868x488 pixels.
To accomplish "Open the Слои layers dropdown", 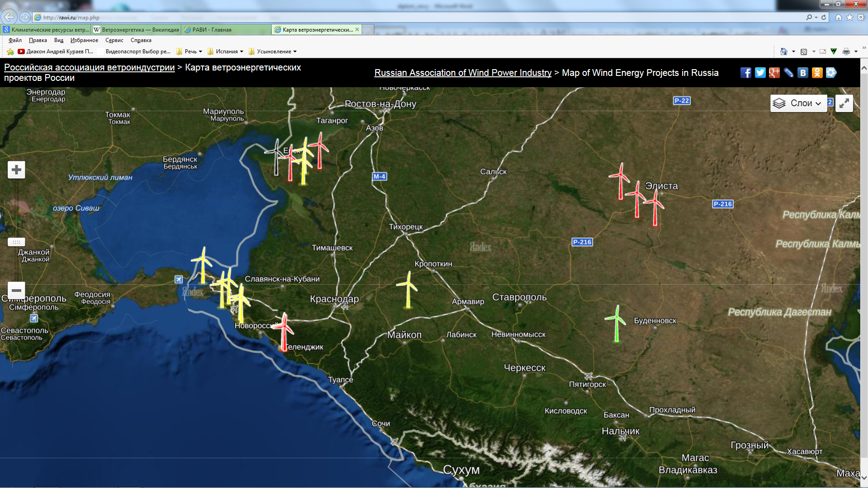I will [x=798, y=103].
